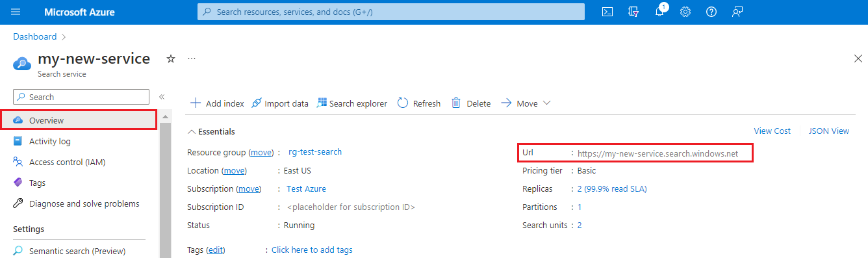Screen dimensions: 868x258
Task: Select Overview in the left menu
Action: [79, 120]
